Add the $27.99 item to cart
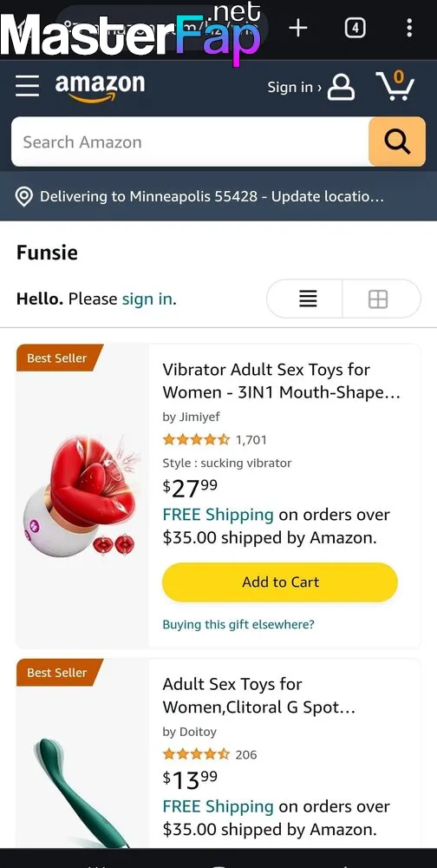The width and height of the screenshot is (437, 868). pyautogui.click(x=280, y=582)
